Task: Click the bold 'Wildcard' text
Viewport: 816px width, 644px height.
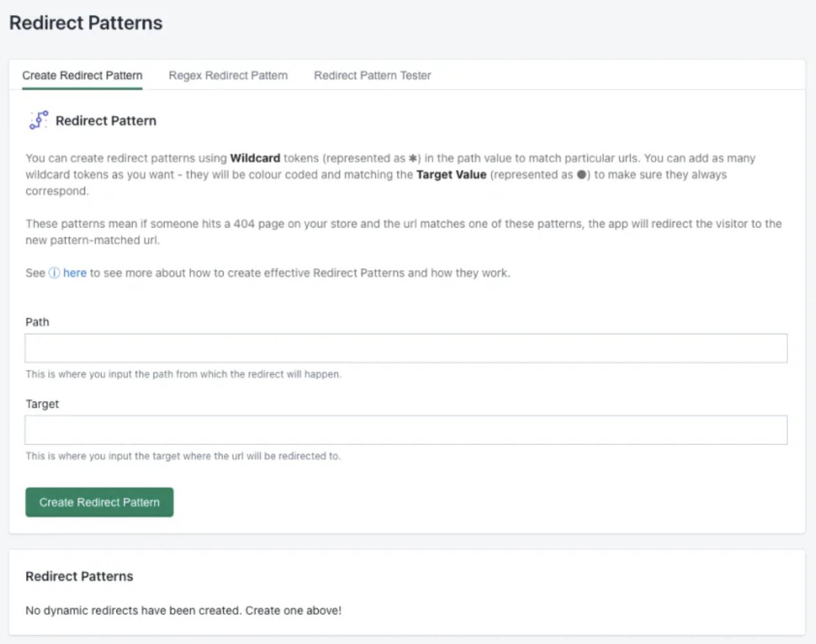Action: click(x=255, y=158)
